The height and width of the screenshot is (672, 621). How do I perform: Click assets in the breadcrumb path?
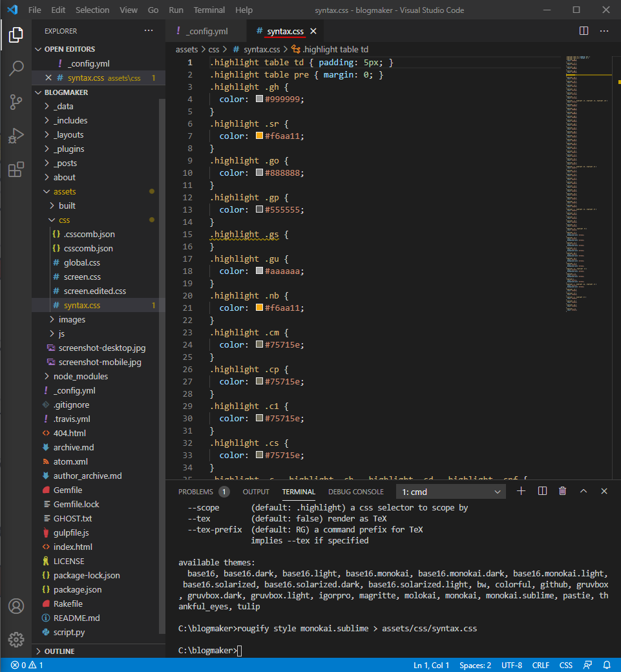pos(187,49)
